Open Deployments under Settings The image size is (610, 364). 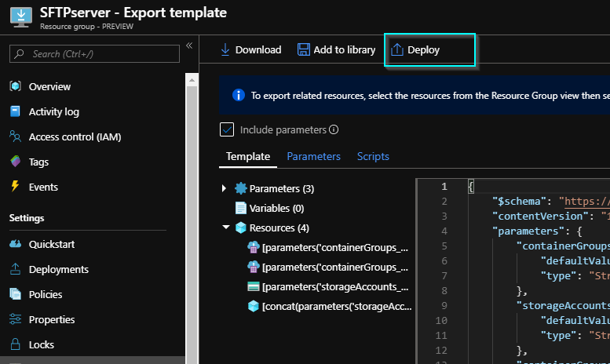58,270
